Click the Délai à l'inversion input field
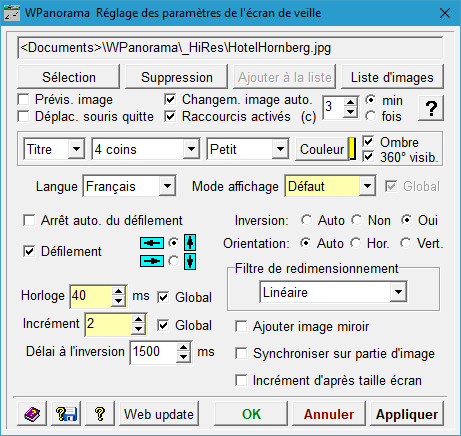 coord(153,352)
